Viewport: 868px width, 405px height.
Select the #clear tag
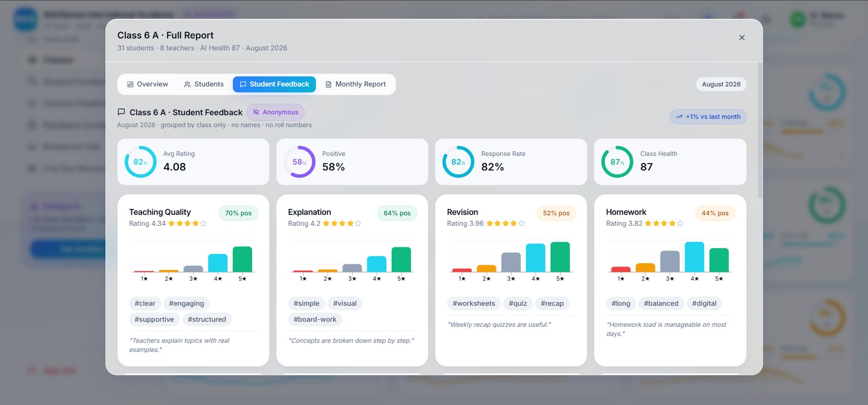tap(145, 303)
